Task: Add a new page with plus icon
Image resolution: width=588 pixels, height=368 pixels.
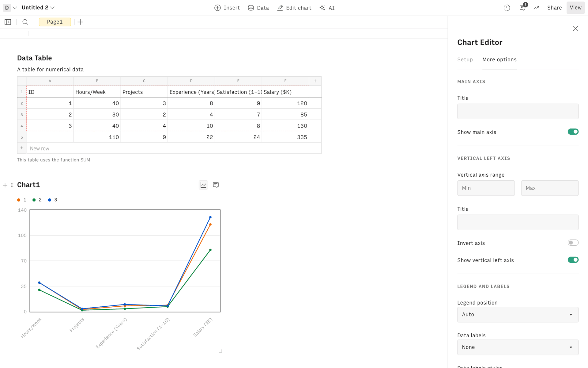Action: (80, 22)
